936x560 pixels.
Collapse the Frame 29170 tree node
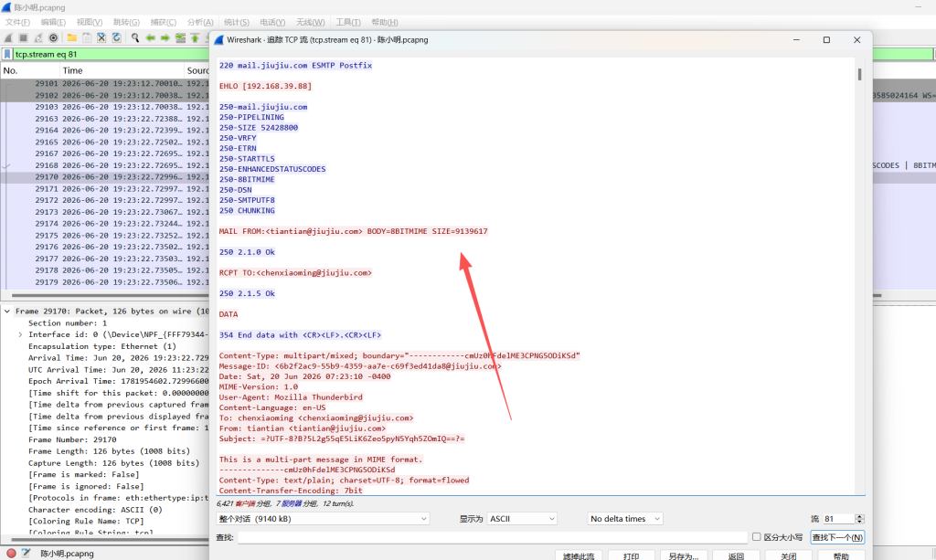pyautogui.click(x=7, y=312)
